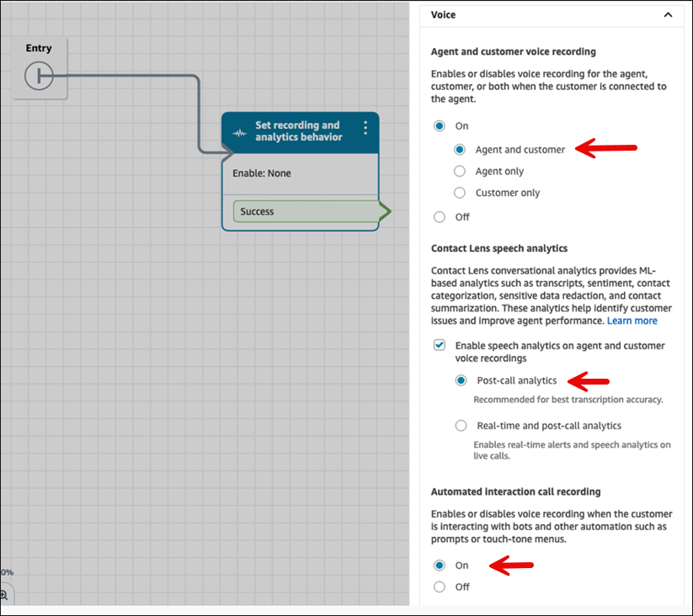
Task: Click the Enable: None text in block
Action: 262,173
